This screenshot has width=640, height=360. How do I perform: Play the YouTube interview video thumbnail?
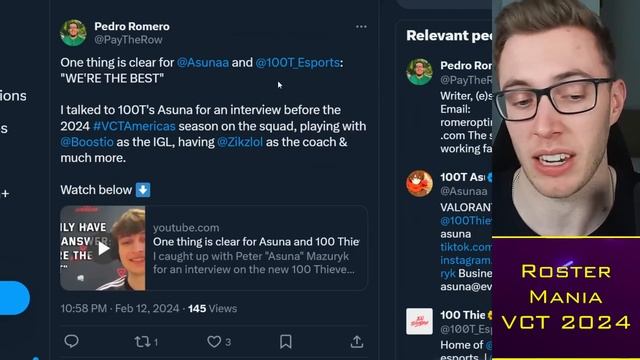(103, 248)
